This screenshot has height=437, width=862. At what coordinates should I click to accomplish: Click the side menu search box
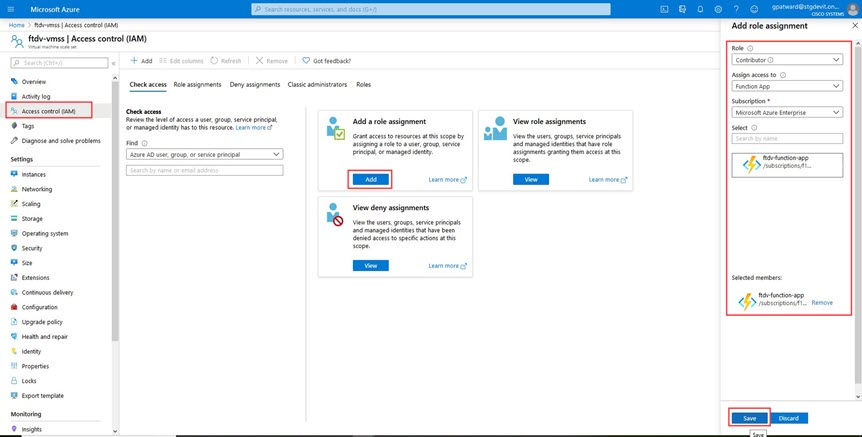coord(59,63)
